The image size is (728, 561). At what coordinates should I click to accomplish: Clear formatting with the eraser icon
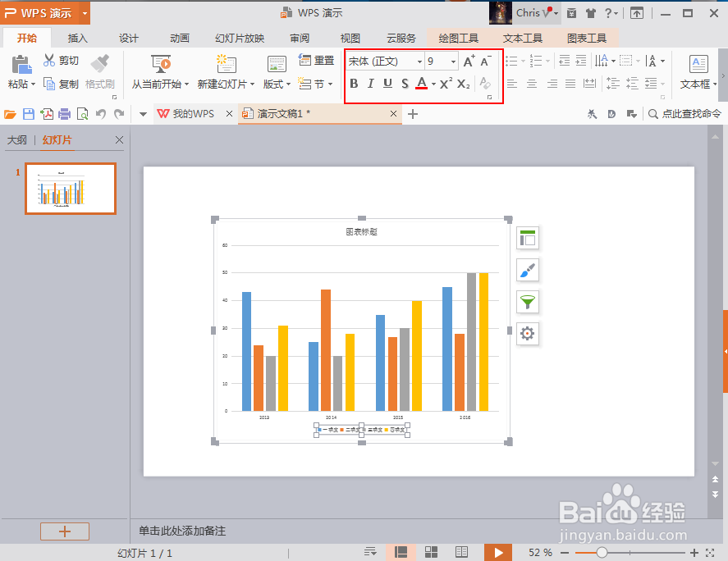pos(485,84)
